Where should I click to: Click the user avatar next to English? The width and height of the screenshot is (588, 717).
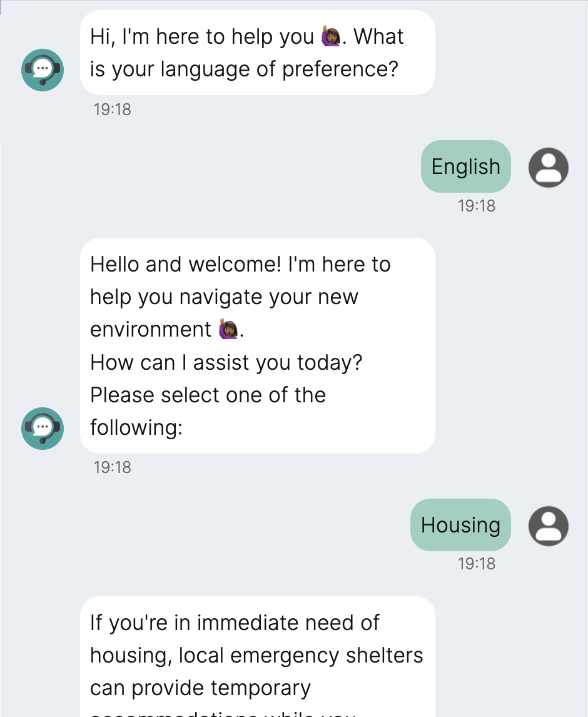click(548, 167)
